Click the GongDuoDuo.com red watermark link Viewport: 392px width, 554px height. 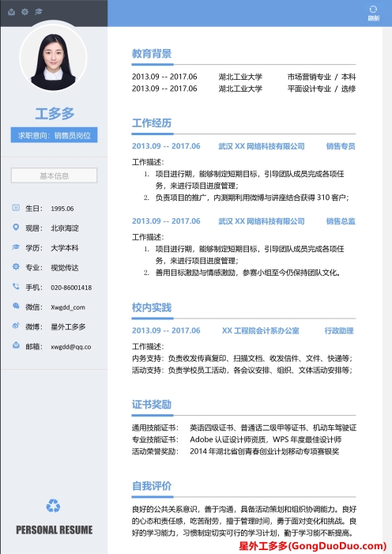coord(312,546)
